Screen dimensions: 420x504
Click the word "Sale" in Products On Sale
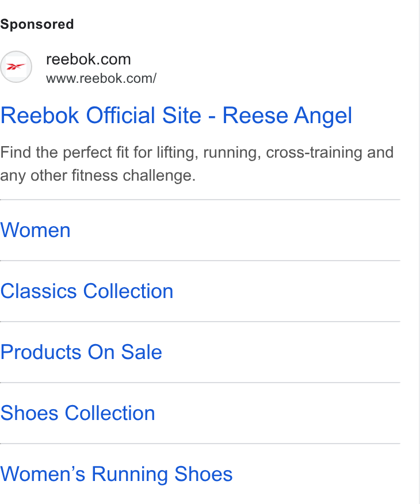click(142, 352)
